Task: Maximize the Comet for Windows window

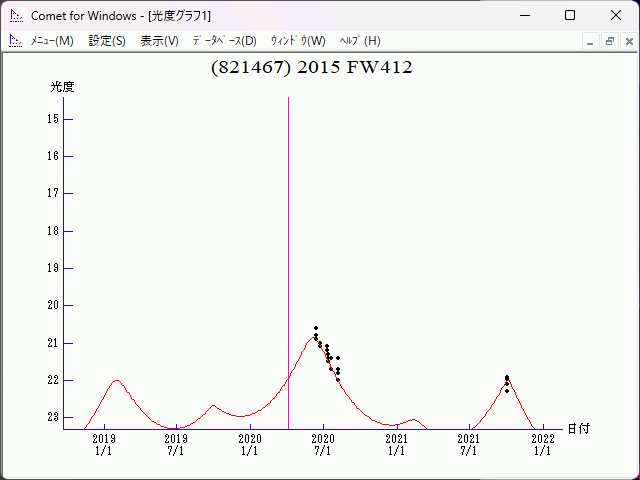Action: click(570, 16)
